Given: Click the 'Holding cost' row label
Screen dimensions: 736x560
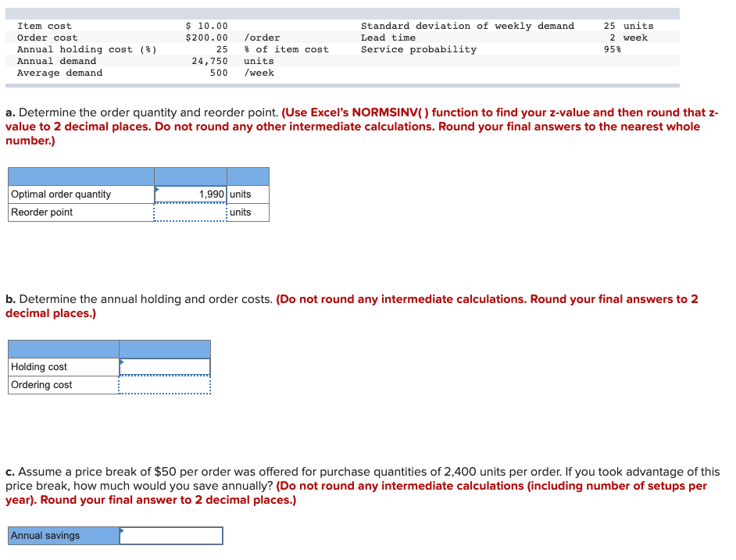Looking at the screenshot, I should tap(39, 367).
